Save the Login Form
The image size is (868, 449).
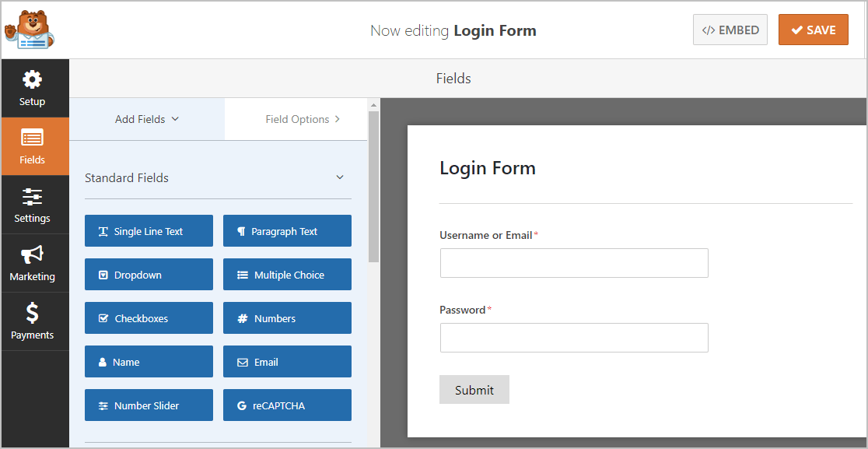814,30
